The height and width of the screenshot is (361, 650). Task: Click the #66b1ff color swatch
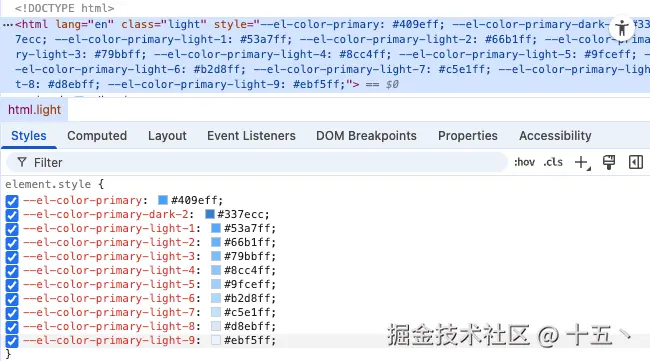point(216,242)
